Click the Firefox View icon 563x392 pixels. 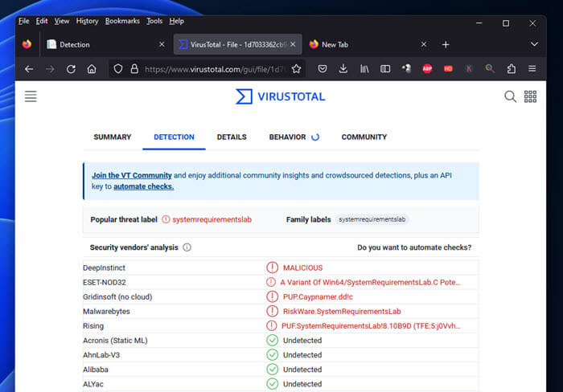(x=27, y=44)
